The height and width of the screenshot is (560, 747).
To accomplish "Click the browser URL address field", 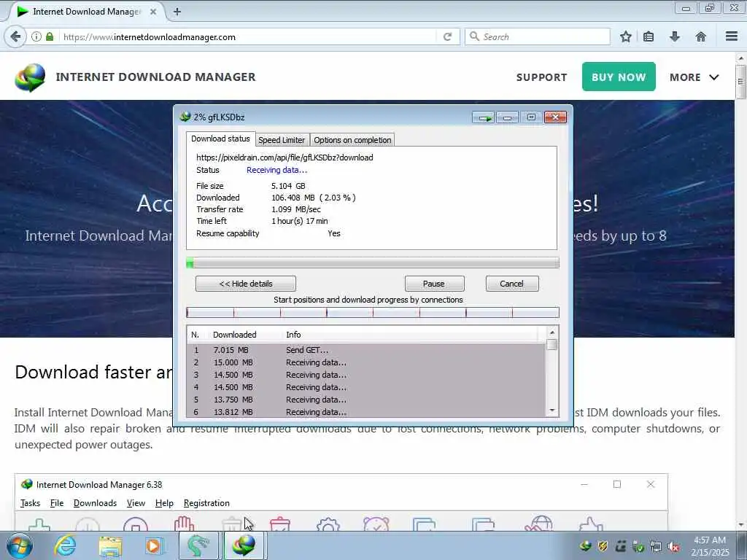I will pos(248,36).
